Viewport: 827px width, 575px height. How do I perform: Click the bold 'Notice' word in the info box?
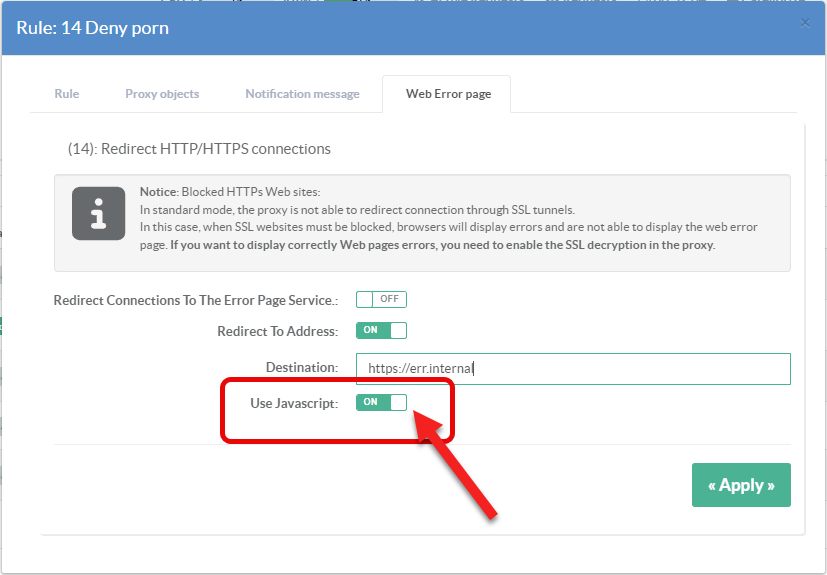(x=158, y=192)
